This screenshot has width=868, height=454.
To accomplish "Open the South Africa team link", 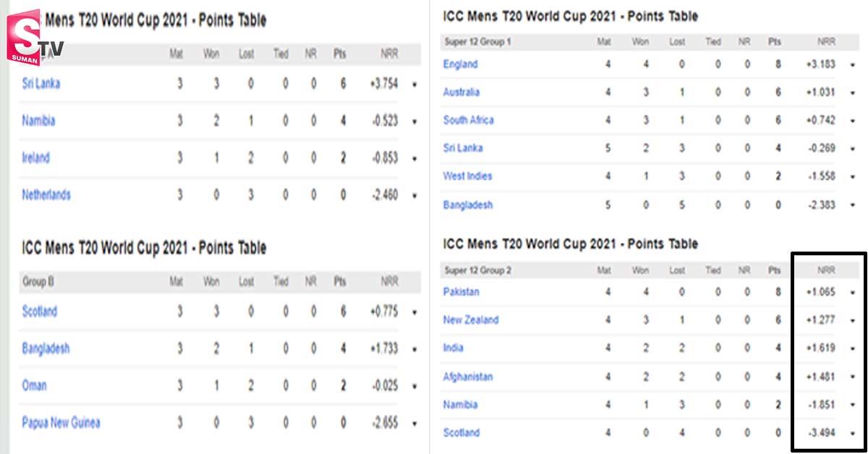I will pyautogui.click(x=468, y=120).
